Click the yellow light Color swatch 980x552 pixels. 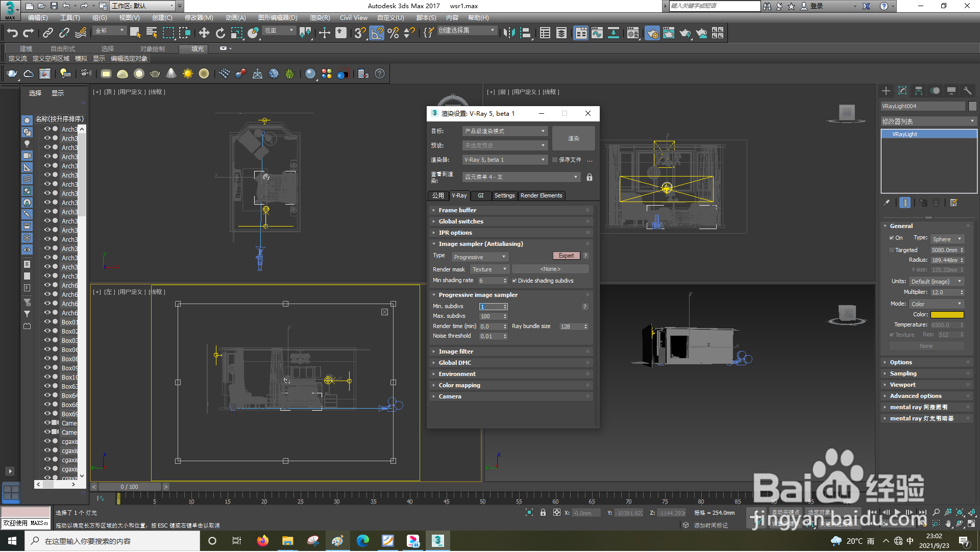[x=947, y=315]
